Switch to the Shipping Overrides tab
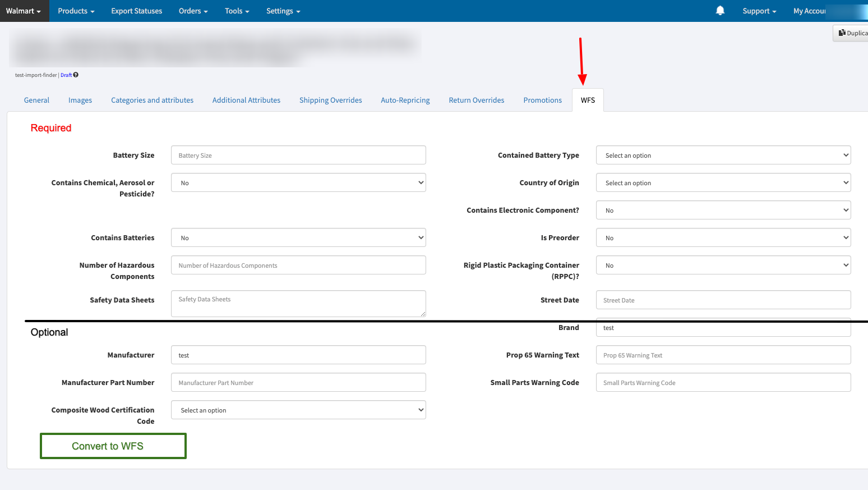 tap(330, 100)
